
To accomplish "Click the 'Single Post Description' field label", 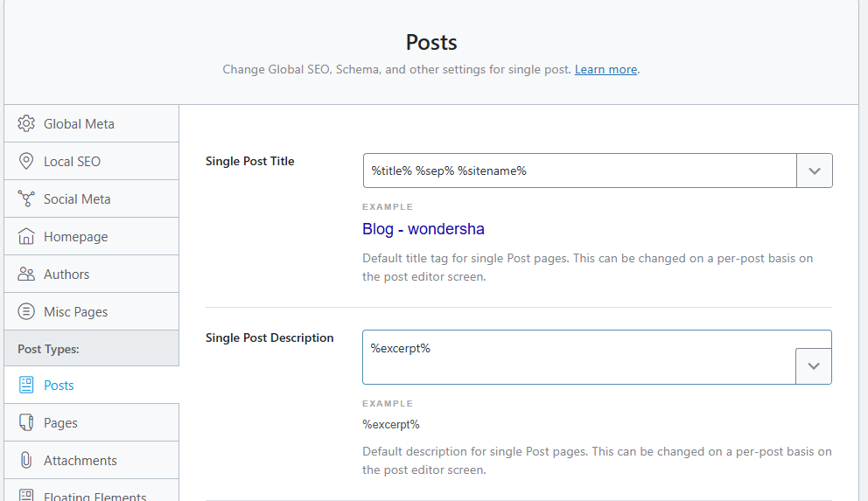I will [269, 337].
